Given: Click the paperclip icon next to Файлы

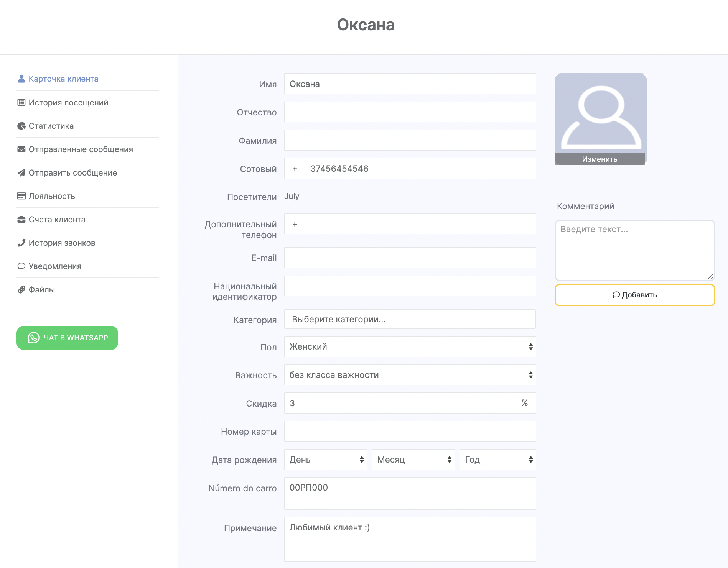Looking at the screenshot, I should tap(21, 290).
